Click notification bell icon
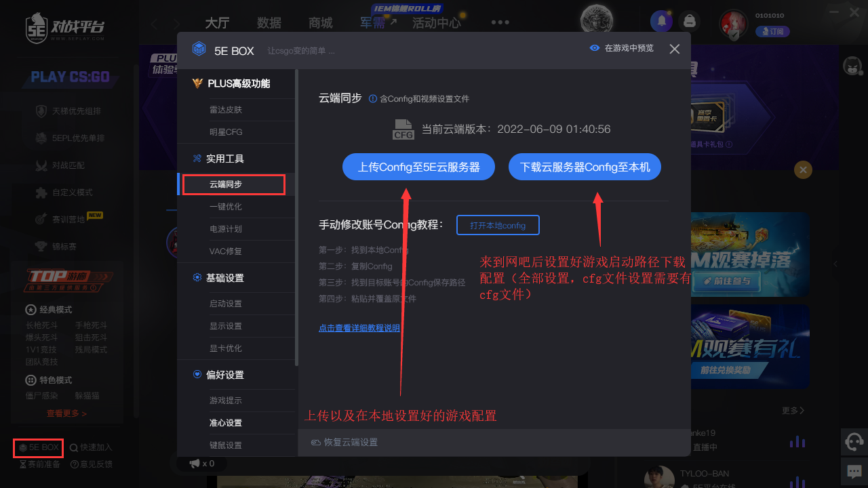The width and height of the screenshot is (868, 488). [x=660, y=21]
